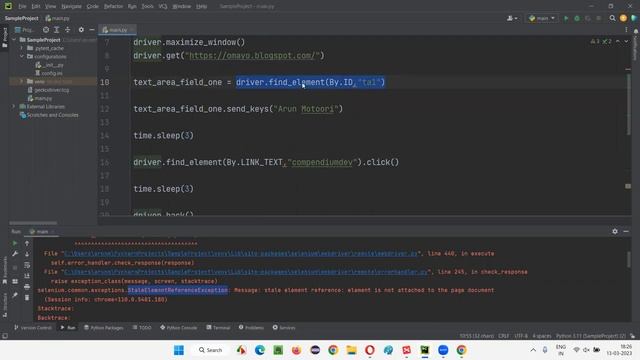Screen dimensions: 640x360
Task: Open the File menu
Action: pyautogui.click(x=22, y=6)
